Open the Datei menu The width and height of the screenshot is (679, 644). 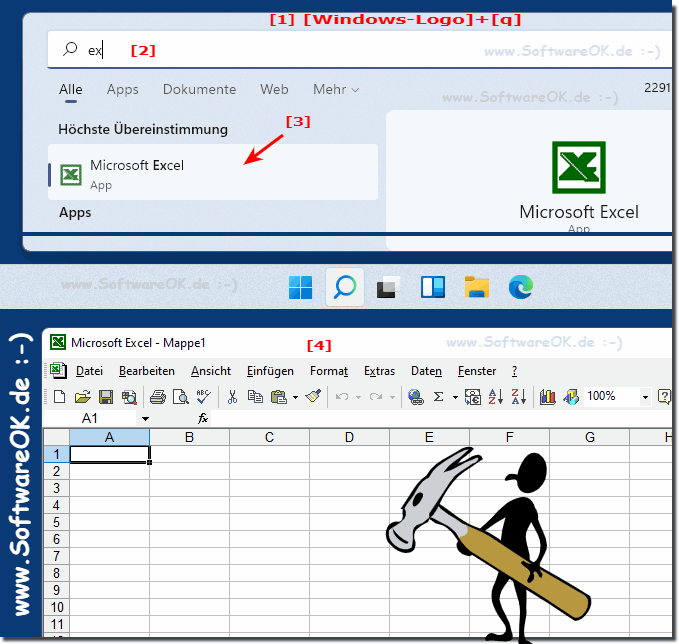pyautogui.click(x=89, y=371)
